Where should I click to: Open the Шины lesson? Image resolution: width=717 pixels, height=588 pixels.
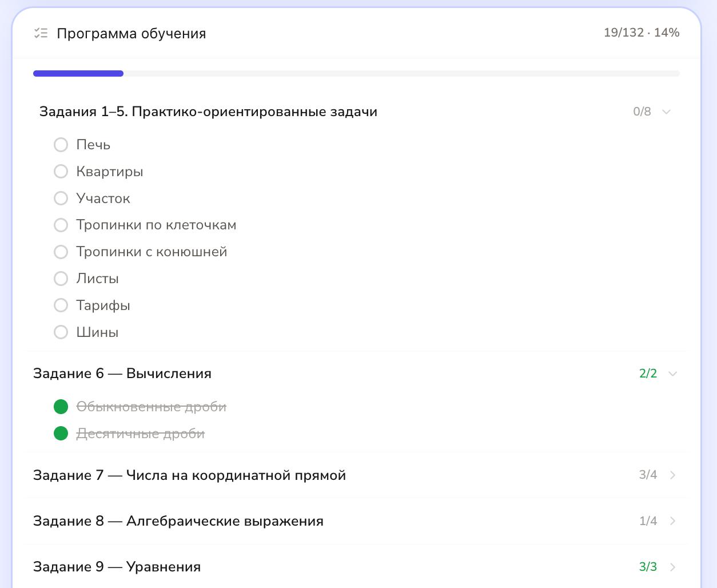[x=97, y=332]
